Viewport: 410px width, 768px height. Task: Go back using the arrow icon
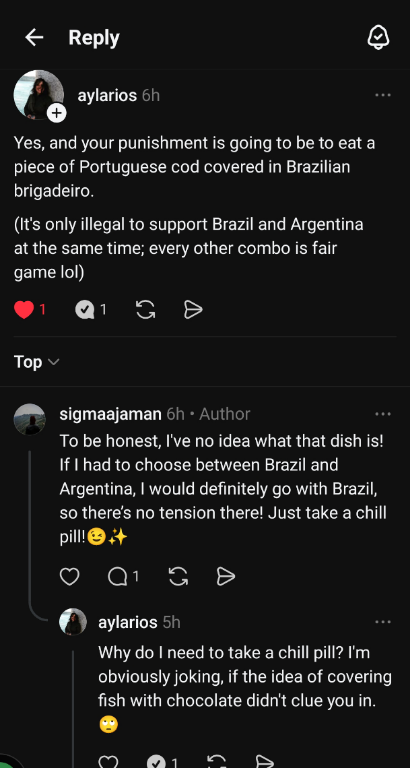click(34, 37)
